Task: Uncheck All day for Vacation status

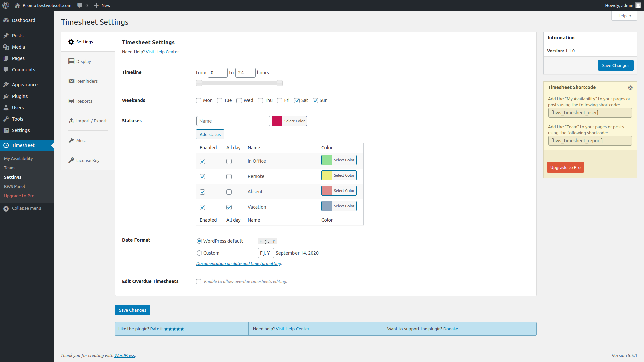Action: (229, 207)
